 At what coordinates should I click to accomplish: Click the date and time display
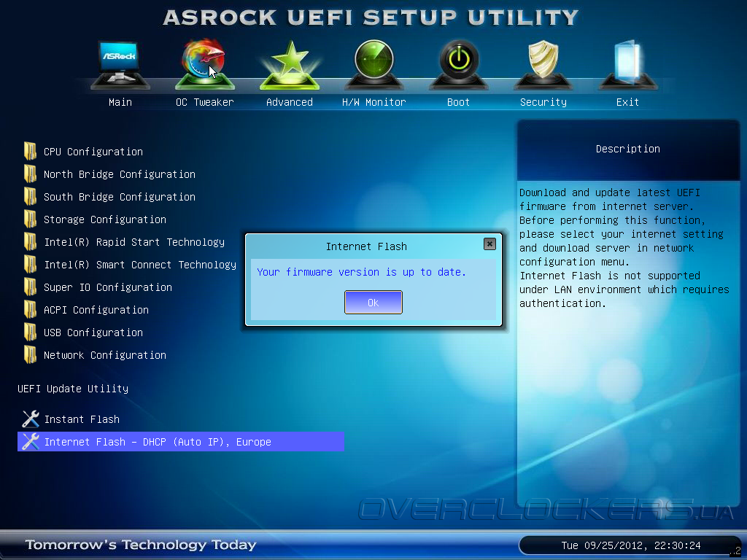click(631, 545)
